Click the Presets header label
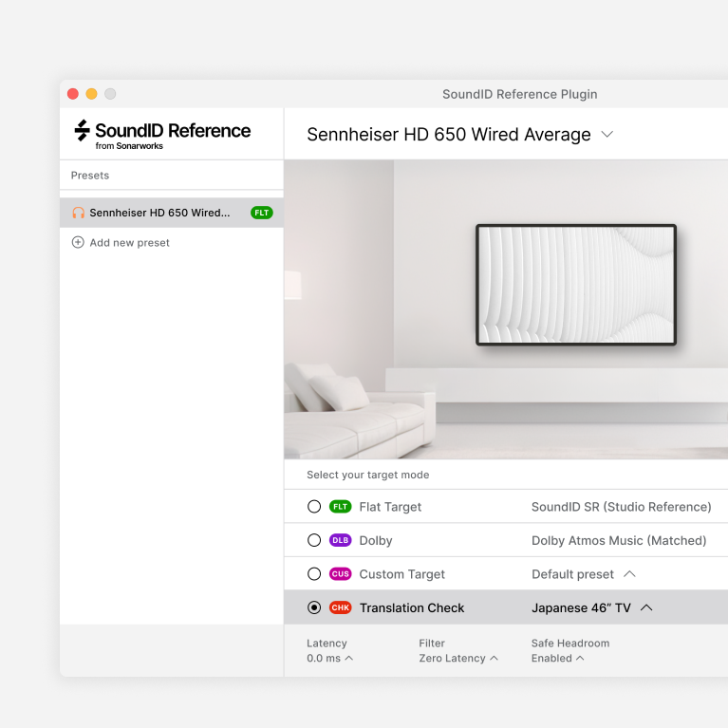 click(x=90, y=176)
